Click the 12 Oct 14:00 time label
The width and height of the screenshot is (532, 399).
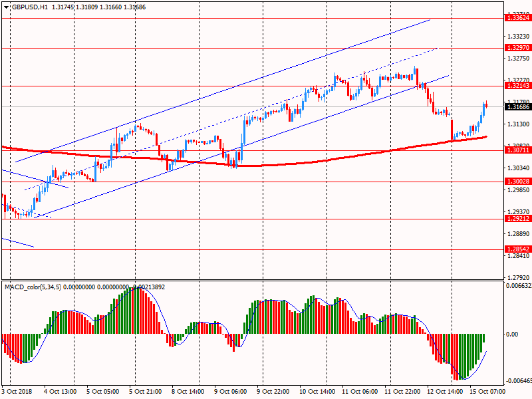(x=445, y=391)
